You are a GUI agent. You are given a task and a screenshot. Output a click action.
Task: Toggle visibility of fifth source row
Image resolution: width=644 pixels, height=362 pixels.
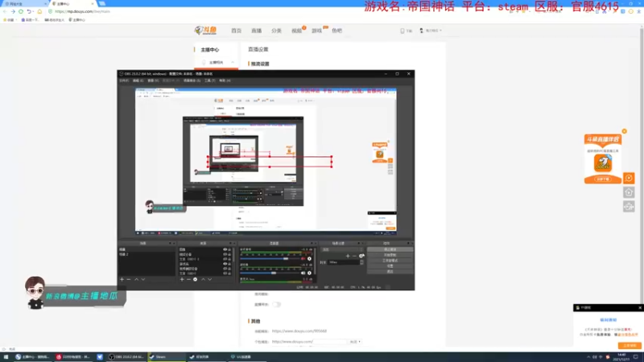pyautogui.click(x=225, y=269)
